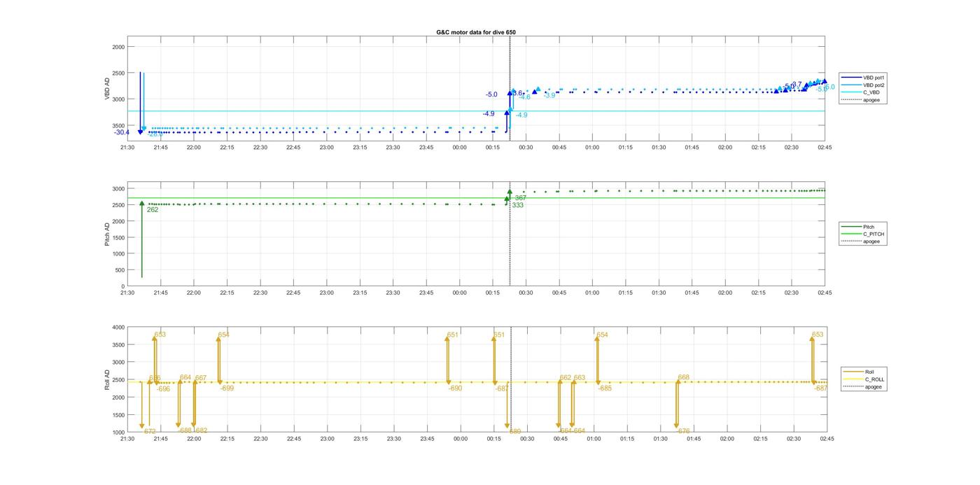Click the roll label "676"
980x485 pixels.
(x=684, y=431)
